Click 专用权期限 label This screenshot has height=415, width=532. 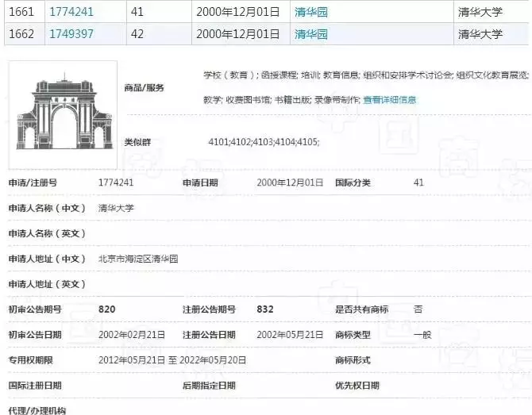(x=30, y=360)
